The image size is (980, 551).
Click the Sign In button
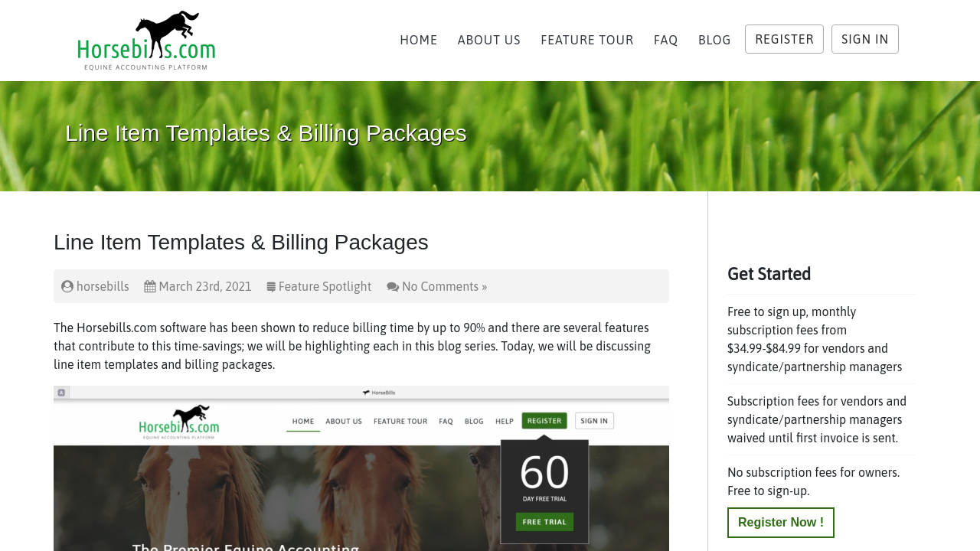pyautogui.click(x=865, y=39)
